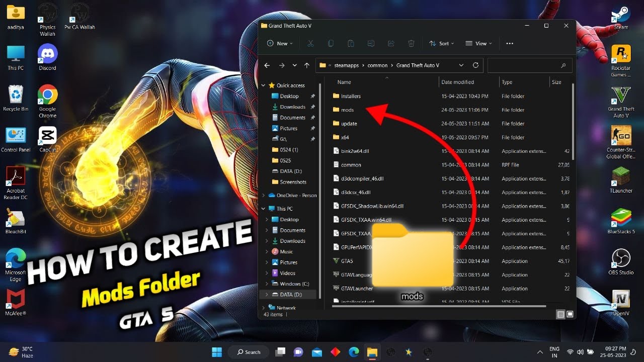
Task: Open Physics Wallah desktop shortcut
Action: click(x=47, y=20)
